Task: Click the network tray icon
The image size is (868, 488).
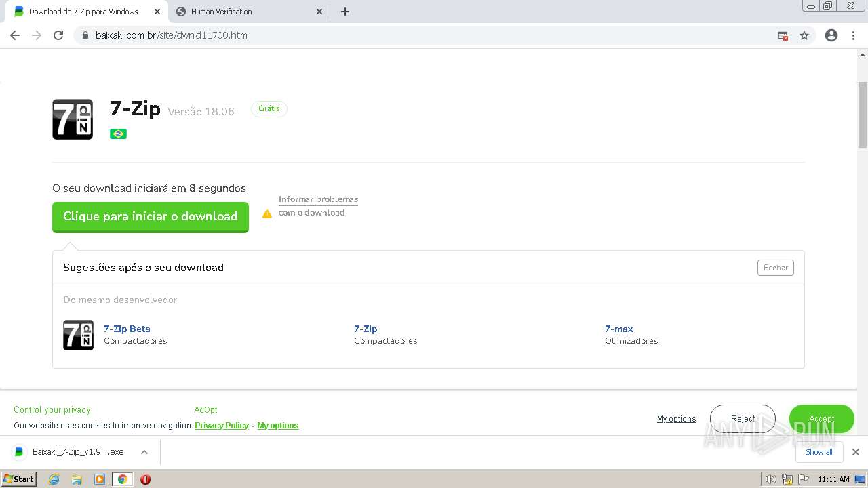Action: (787, 479)
